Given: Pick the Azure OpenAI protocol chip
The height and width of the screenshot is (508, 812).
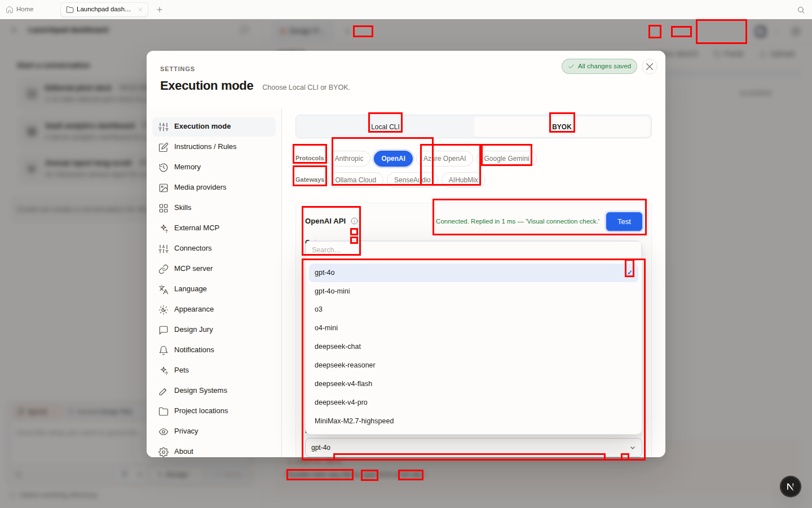Looking at the screenshot, I should (x=445, y=159).
